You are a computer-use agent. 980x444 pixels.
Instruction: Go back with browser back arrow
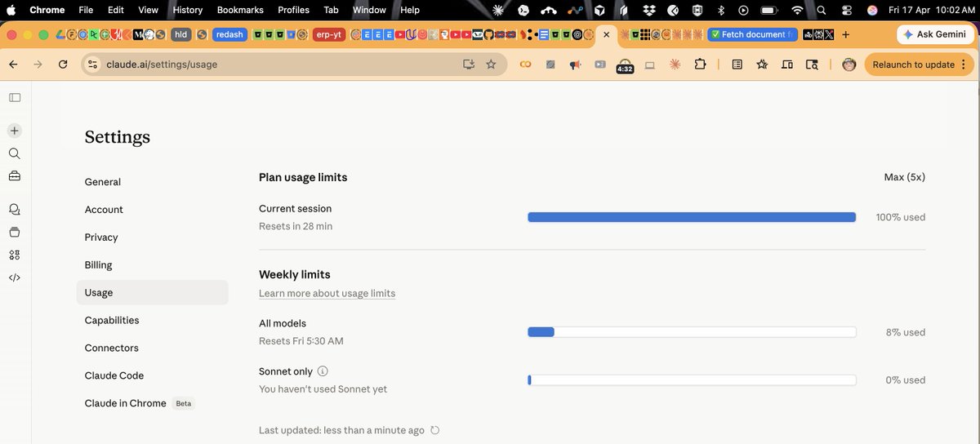(x=13, y=64)
